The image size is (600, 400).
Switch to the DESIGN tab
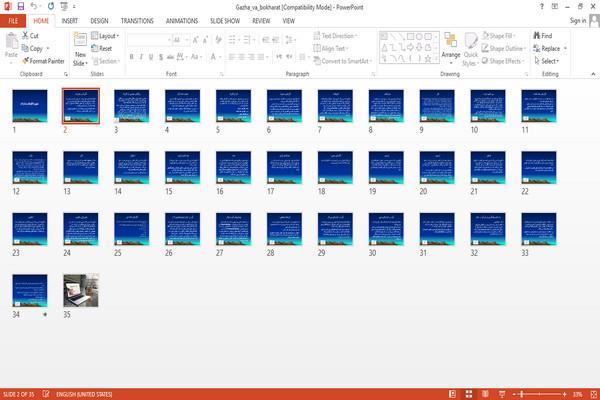click(99, 21)
